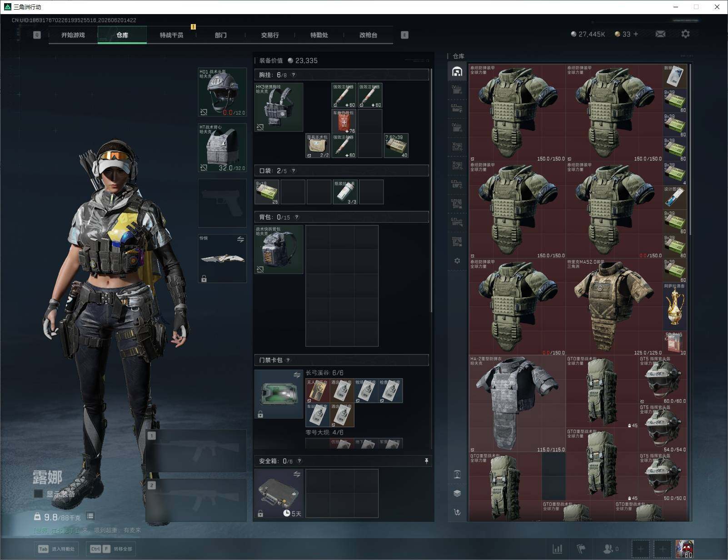Viewport: 728px width, 560px height.
Task: Click the 转移全部 button
Action: pyautogui.click(x=112, y=549)
